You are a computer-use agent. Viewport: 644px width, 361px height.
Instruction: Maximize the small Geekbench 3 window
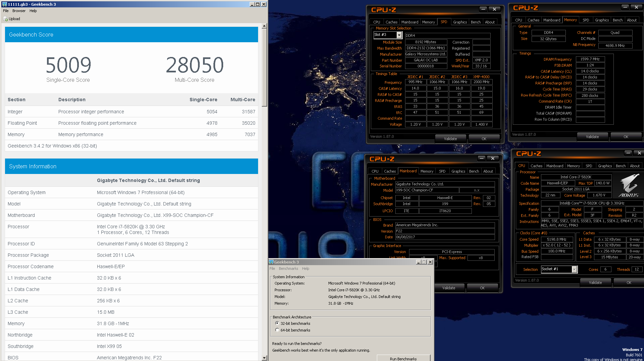pyautogui.click(x=424, y=262)
